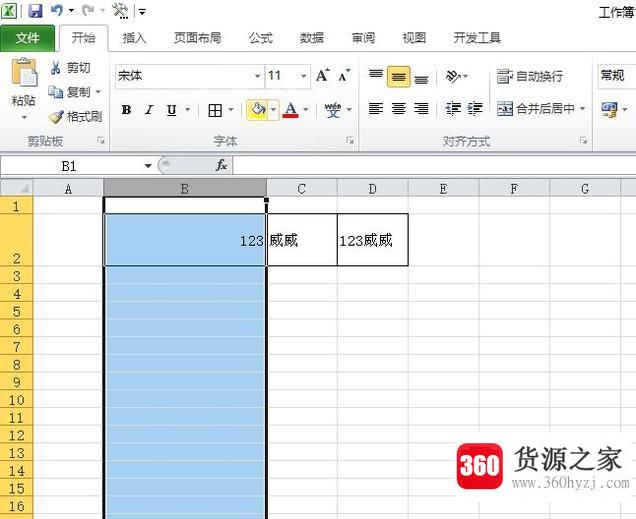
Task: Open the 文件 File tab
Action: pos(28,38)
